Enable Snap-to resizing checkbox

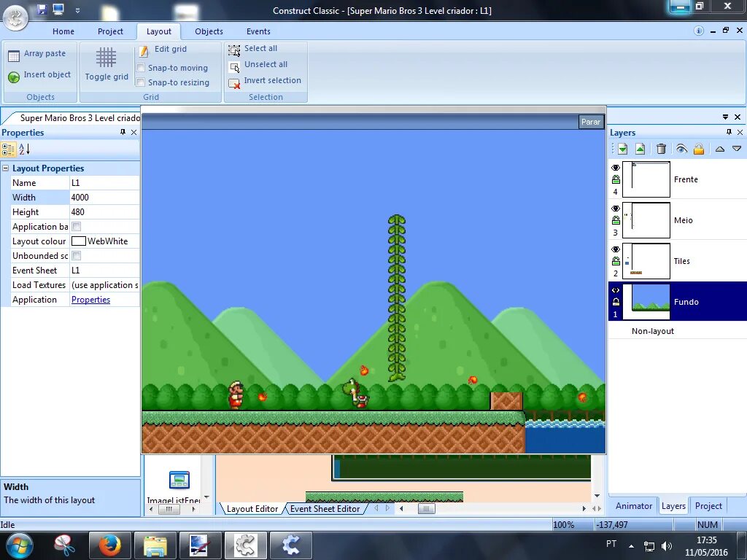pyautogui.click(x=141, y=82)
